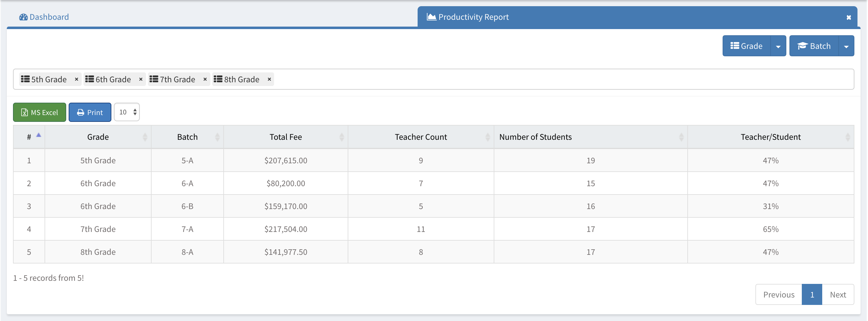Expand the Batch dropdown caret
The height and width of the screenshot is (321, 868).
coord(846,46)
